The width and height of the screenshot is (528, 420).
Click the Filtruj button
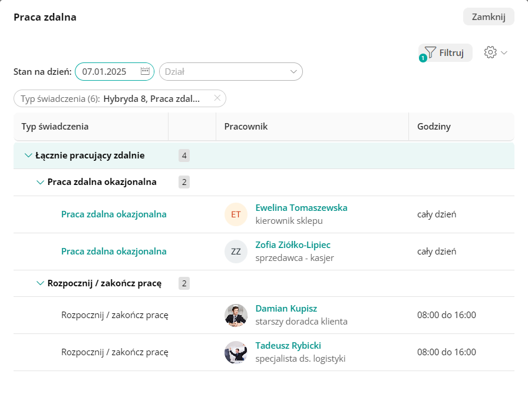445,52
